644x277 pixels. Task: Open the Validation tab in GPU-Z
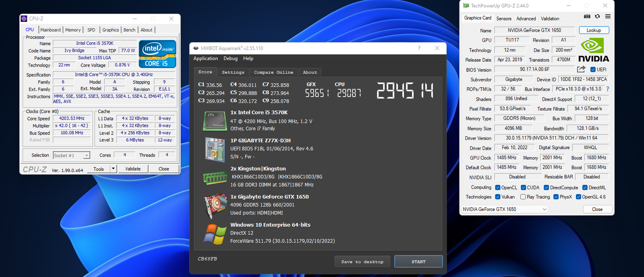click(550, 18)
